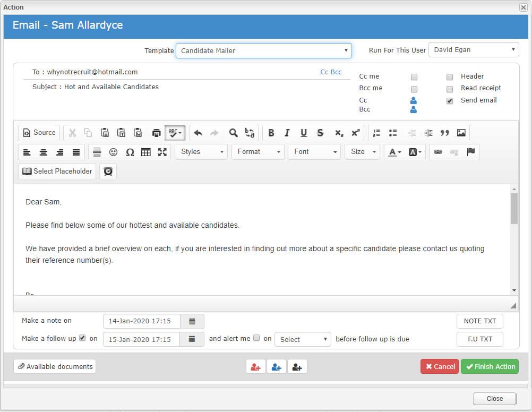Click the Finish Action button
The width and height of the screenshot is (532, 412).
[490, 366]
